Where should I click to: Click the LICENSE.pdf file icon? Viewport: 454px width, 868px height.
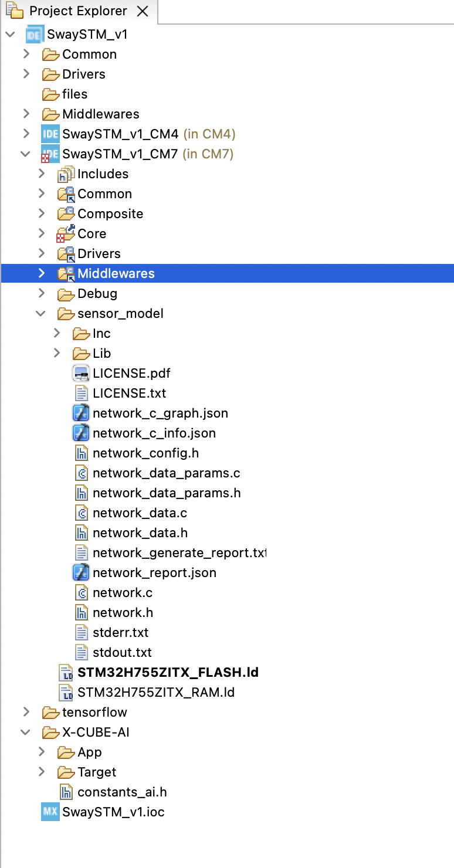point(81,373)
